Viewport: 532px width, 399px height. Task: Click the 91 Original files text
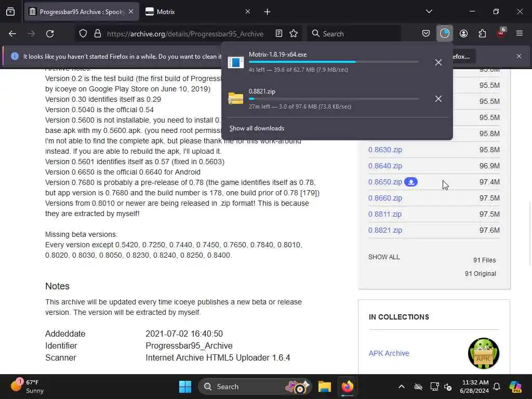coord(481,274)
